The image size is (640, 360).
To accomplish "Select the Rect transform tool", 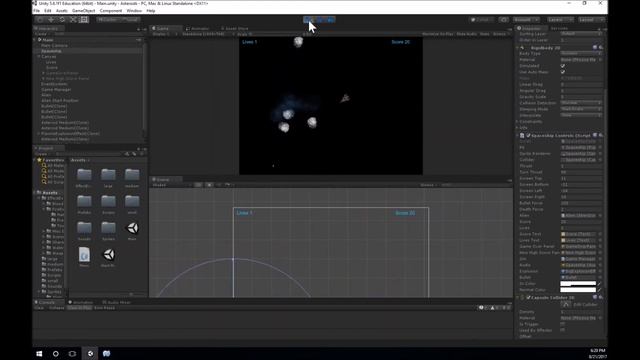I will click(x=84, y=19).
